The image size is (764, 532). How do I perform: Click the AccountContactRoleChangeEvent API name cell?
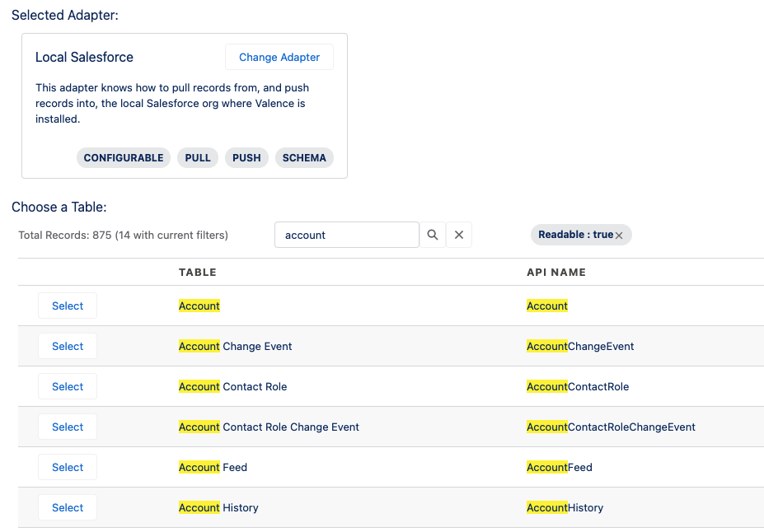pyautogui.click(x=611, y=427)
